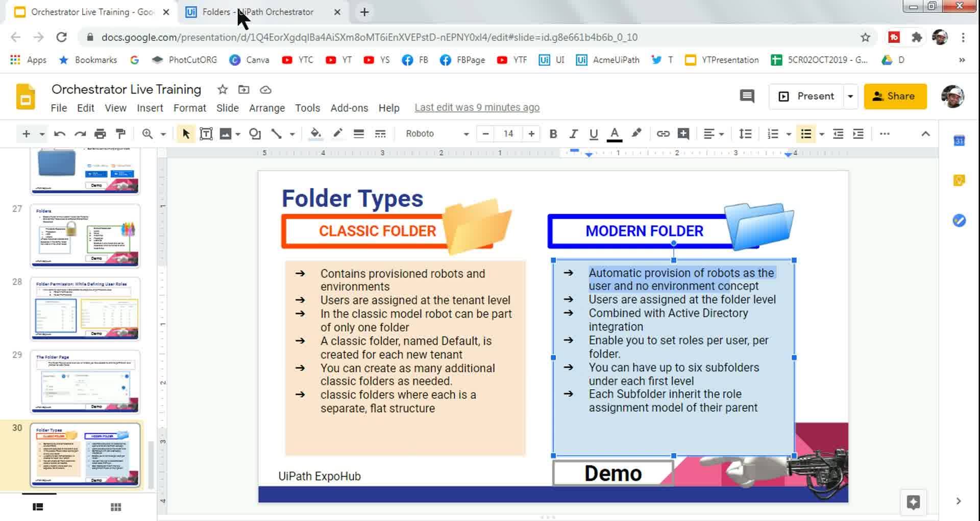Open the Zoom dropdown arrow
The height and width of the screenshot is (521, 980).
(x=163, y=134)
